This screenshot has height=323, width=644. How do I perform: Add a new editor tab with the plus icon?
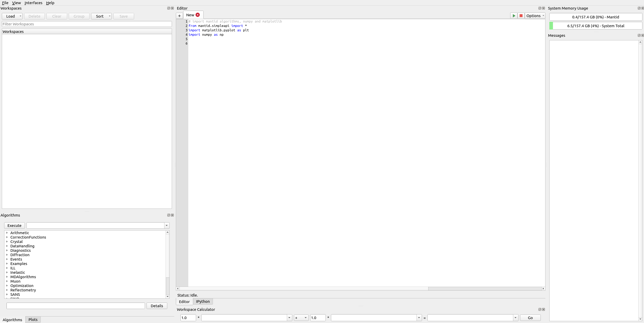(179, 16)
